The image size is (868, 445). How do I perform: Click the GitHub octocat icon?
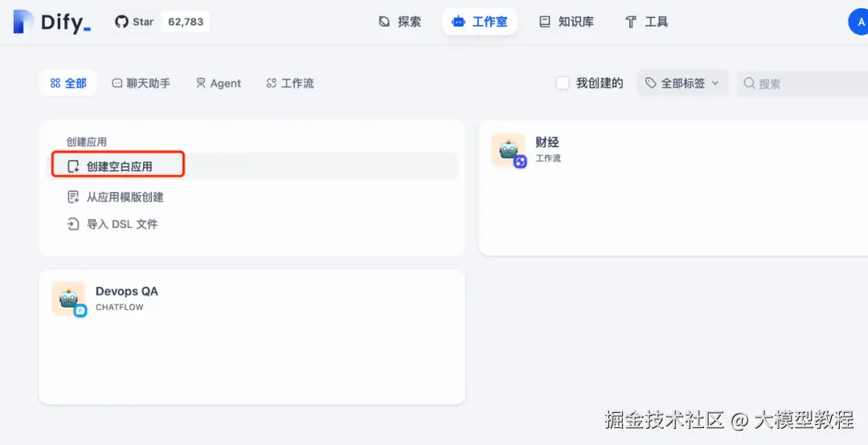[x=121, y=22]
